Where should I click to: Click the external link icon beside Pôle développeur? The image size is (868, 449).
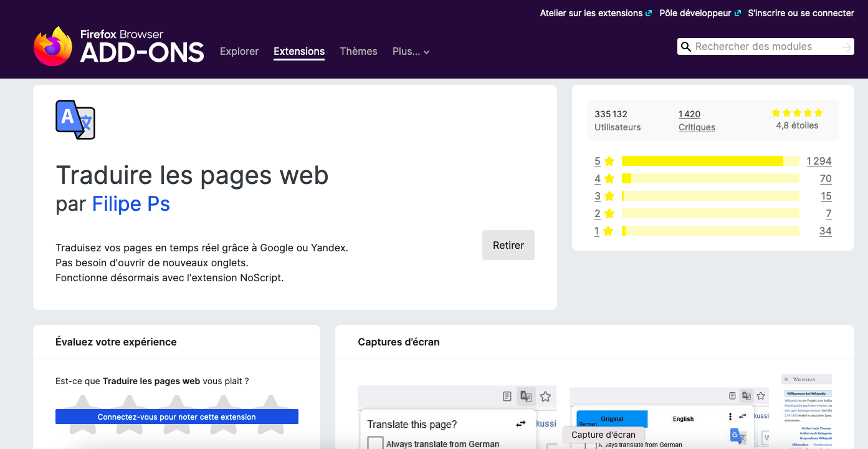738,13
